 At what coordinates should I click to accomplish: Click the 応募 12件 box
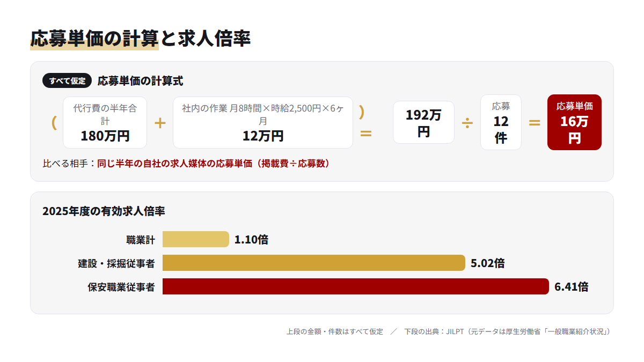tap(501, 122)
